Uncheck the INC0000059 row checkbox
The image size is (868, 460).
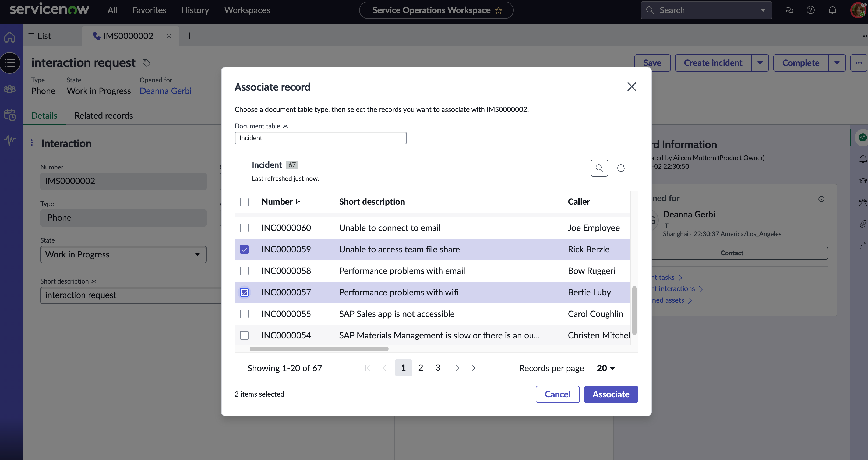tap(244, 249)
